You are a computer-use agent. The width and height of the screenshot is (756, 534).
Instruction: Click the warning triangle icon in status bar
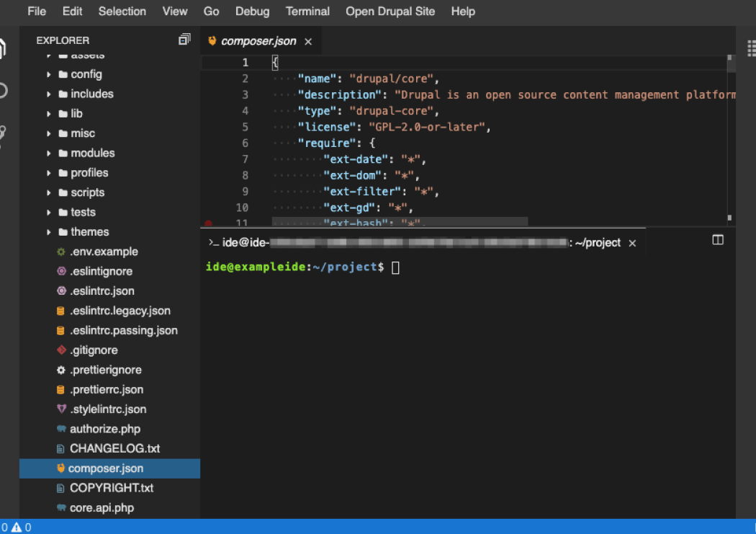point(17,528)
